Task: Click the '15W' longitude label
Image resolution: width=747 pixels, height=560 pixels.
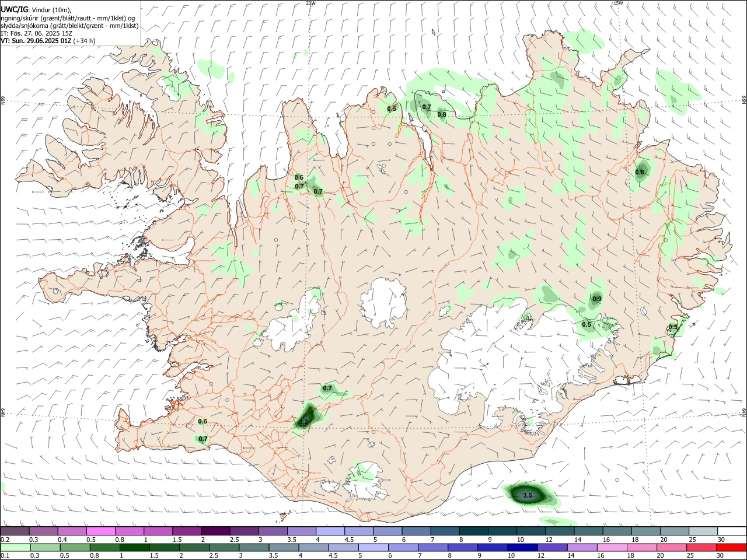Action: (618, 3)
